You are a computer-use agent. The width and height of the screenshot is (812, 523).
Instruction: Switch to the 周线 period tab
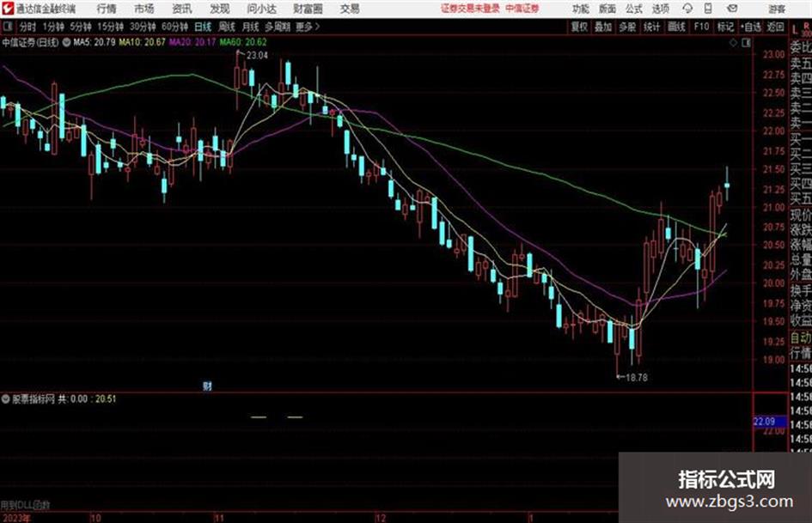[226, 27]
